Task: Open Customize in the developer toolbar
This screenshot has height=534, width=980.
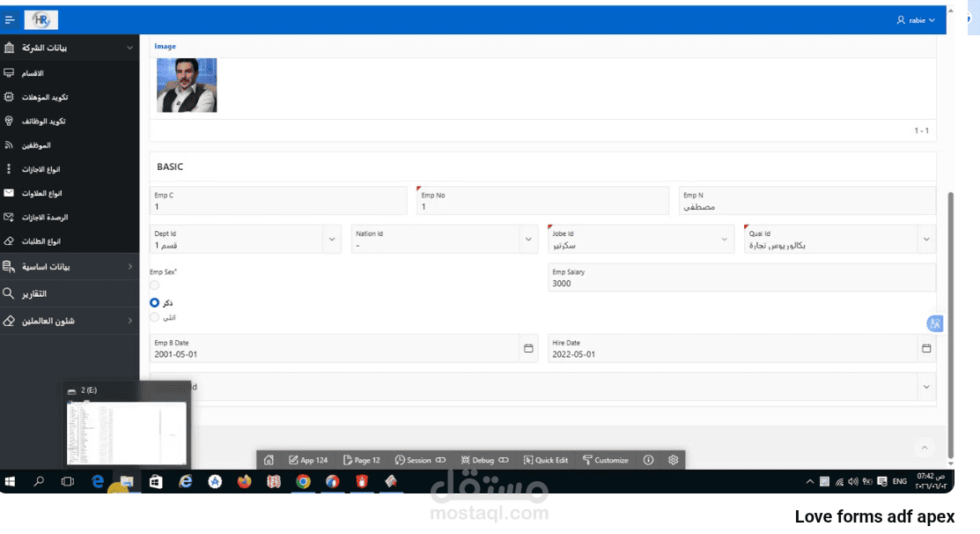Action: tap(606, 460)
